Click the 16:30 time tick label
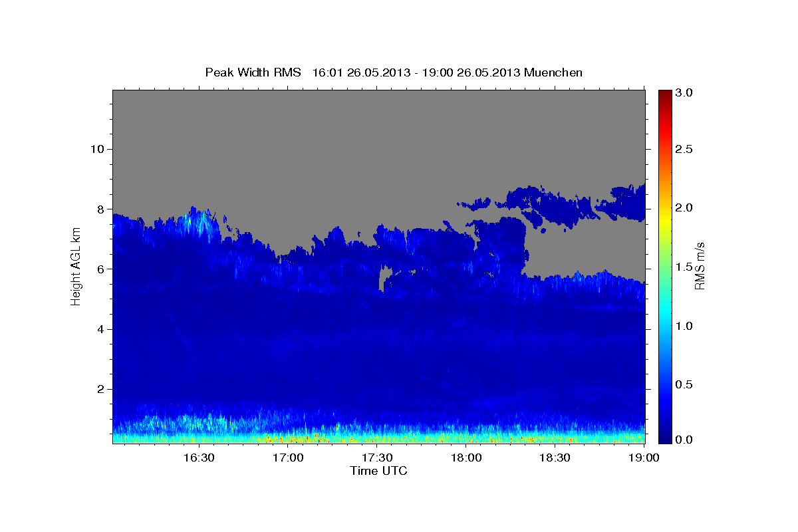Viewport: 798px width, 532px height. pos(199,458)
